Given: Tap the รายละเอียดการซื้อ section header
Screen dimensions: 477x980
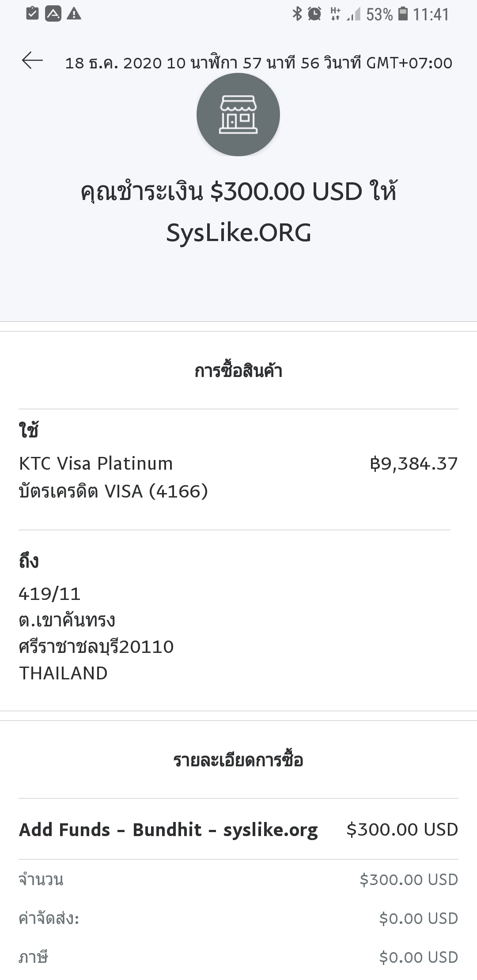Looking at the screenshot, I should click(238, 760).
